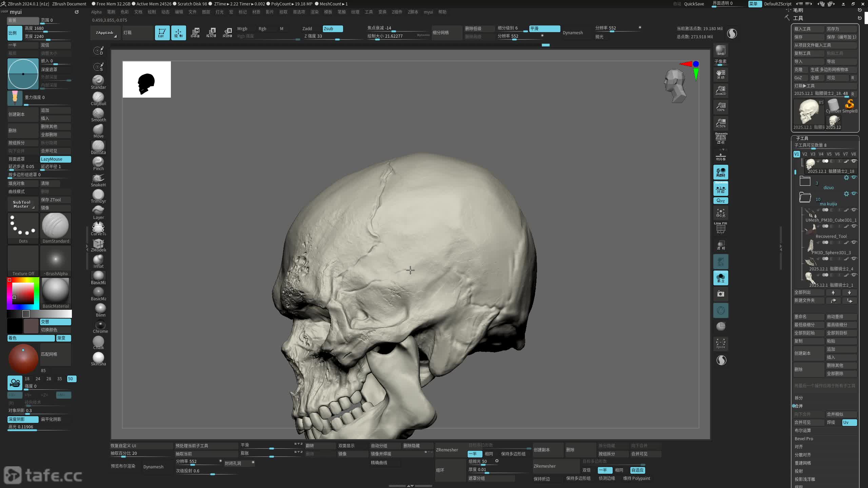Click the camera snapshot icon
This screenshot has height=488, width=868.
pyautogui.click(x=721, y=294)
